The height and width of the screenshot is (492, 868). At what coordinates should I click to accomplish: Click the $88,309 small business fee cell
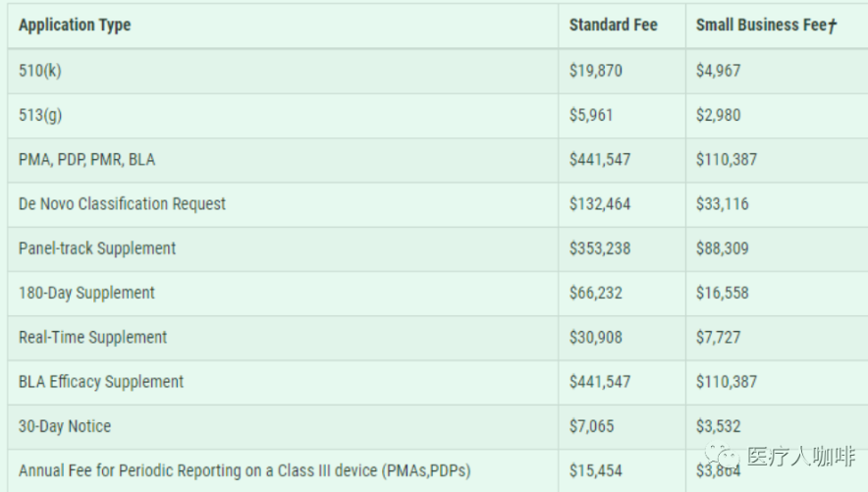click(x=722, y=248)
